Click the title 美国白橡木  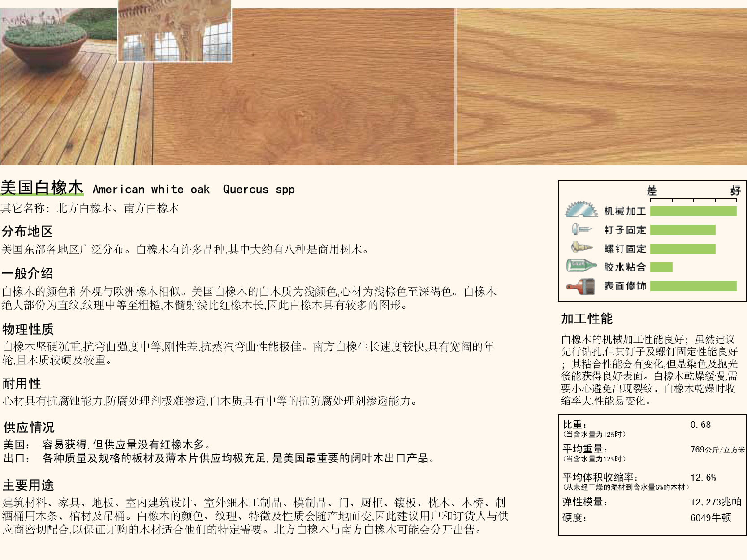[x=42, y=188]
